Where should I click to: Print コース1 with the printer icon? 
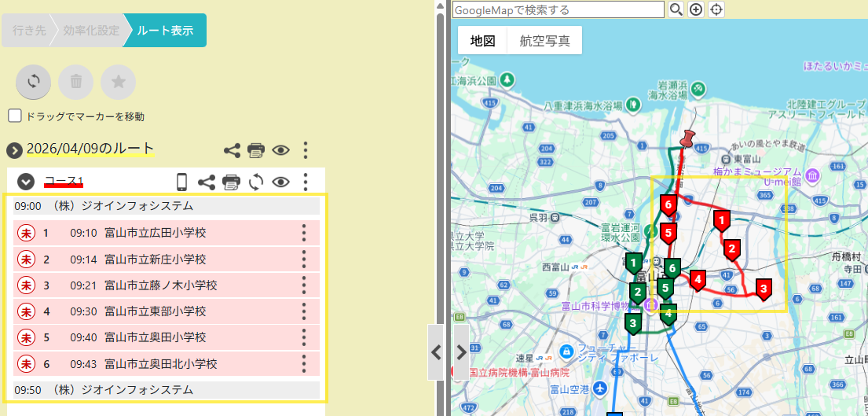click(x=231, y=182)
